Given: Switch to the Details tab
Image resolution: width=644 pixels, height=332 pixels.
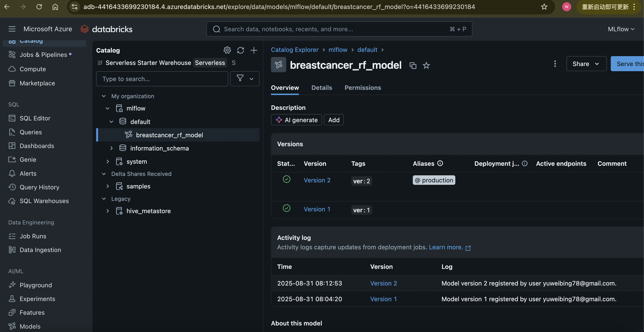Looking at the screenshot, I should pyautogui.click(x=322, y=88).
